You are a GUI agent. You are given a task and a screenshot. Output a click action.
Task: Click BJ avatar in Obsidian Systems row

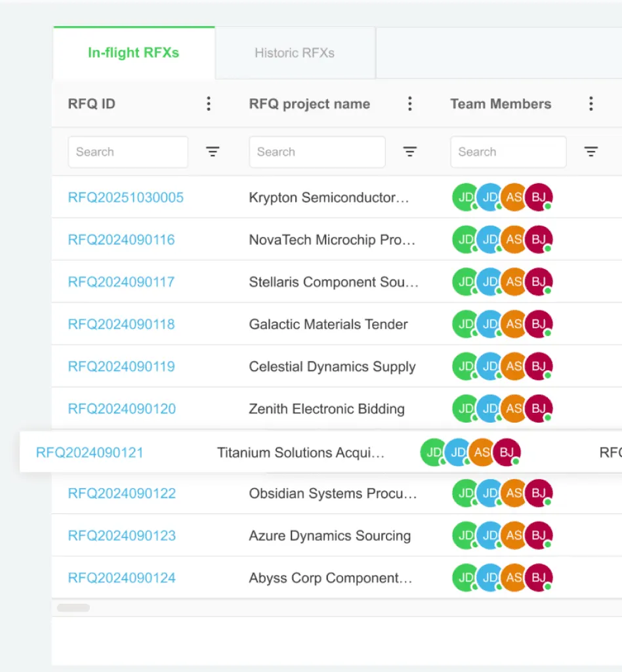tap(539, 493)
